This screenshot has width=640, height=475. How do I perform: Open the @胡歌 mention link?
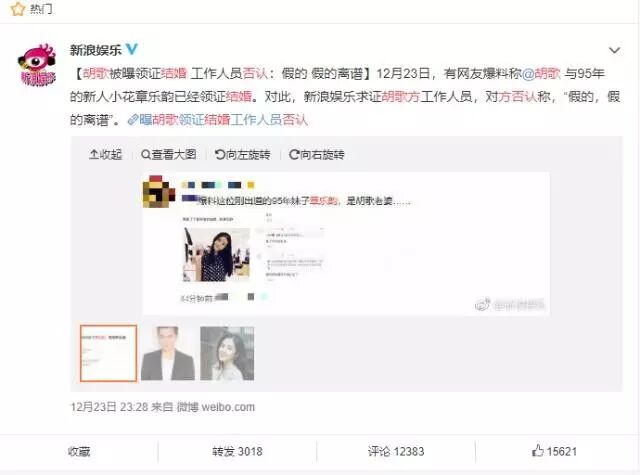pyautogui.click(x=542, y=73)
